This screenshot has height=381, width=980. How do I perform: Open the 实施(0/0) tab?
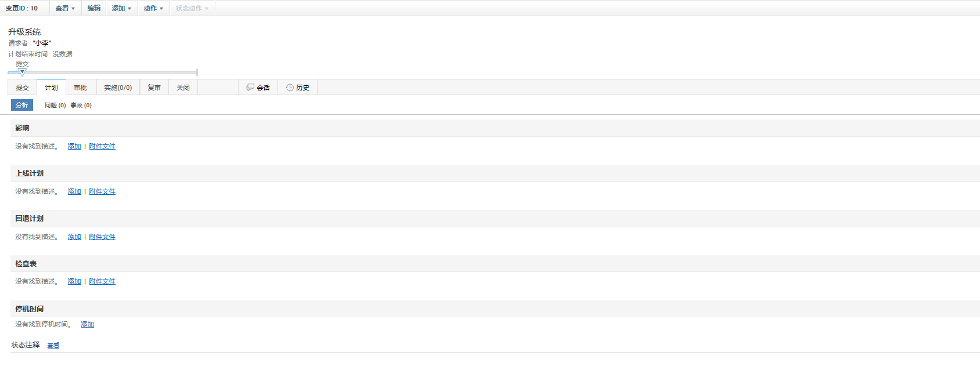click(x=118, y=88)
